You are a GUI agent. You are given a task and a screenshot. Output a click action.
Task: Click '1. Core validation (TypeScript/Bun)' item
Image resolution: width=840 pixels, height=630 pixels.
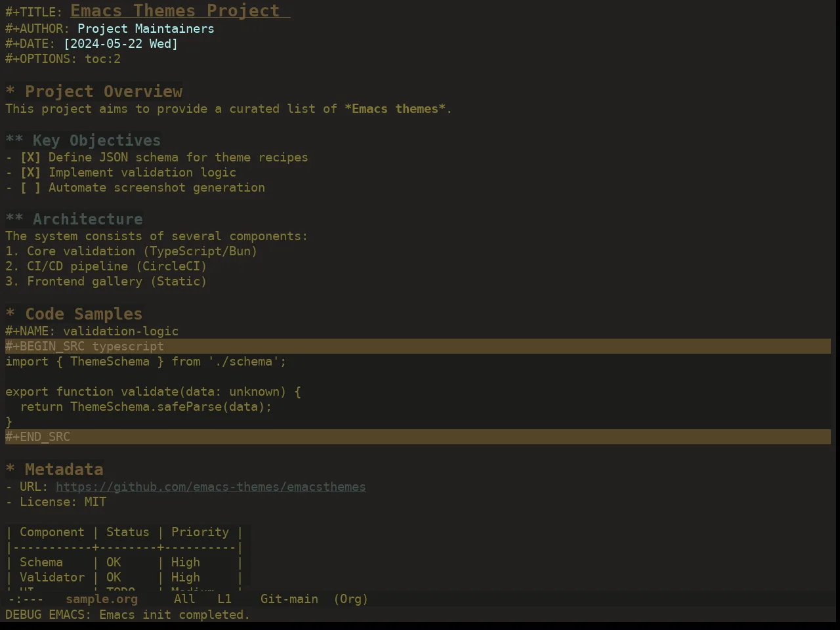click(131, 251)
